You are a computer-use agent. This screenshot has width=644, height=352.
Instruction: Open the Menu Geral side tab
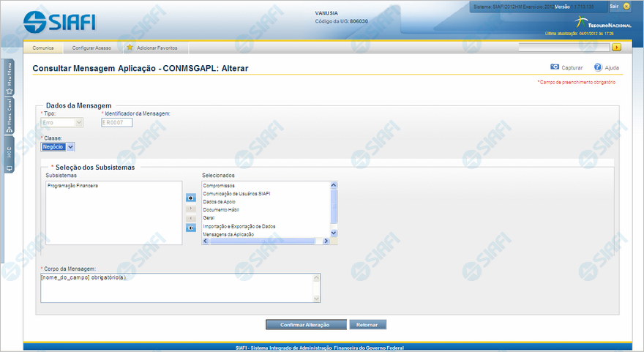(x=10, y=116)
